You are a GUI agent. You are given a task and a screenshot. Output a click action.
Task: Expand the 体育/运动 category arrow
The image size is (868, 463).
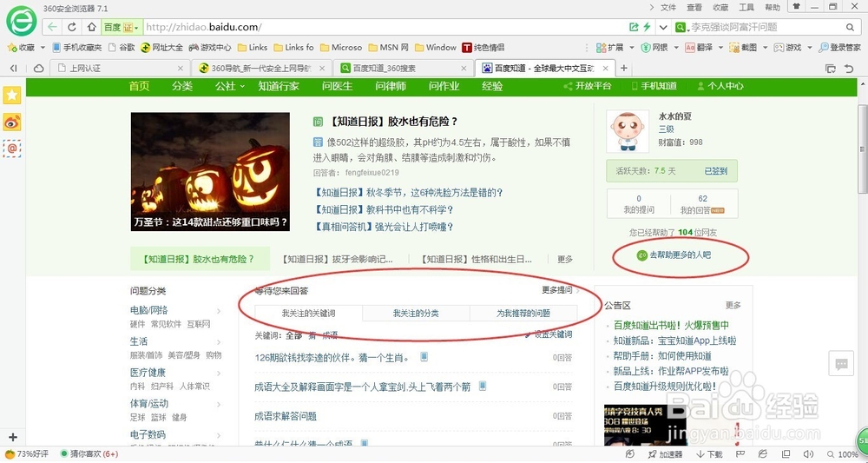pyautogui.click(x=219, y=404)
